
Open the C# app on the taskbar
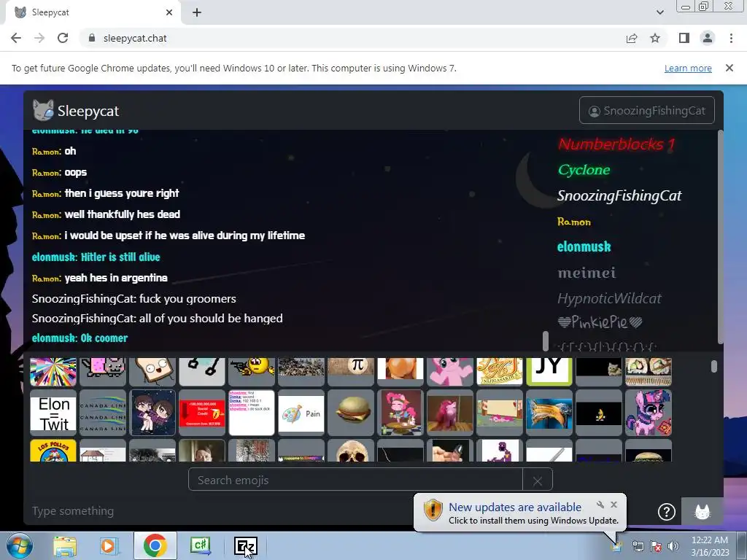[x=200, y=545]
